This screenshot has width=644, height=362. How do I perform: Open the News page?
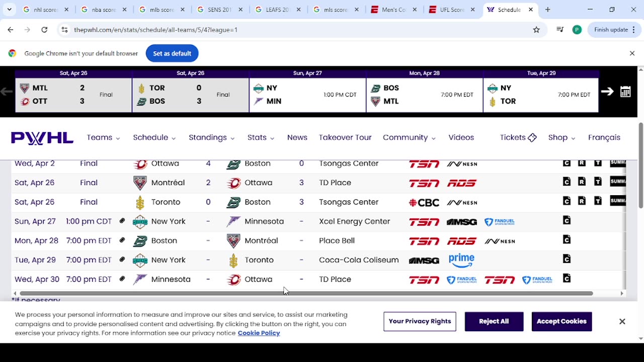click(297, 137)
